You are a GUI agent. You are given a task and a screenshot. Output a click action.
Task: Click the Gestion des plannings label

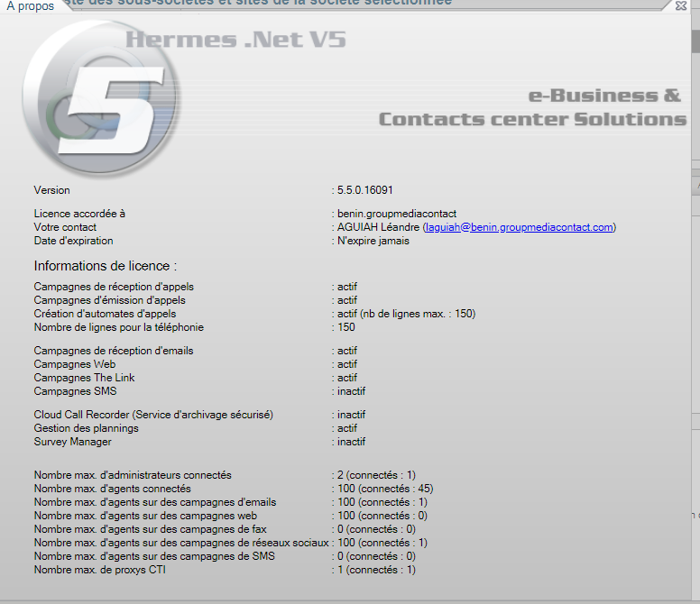87,429
